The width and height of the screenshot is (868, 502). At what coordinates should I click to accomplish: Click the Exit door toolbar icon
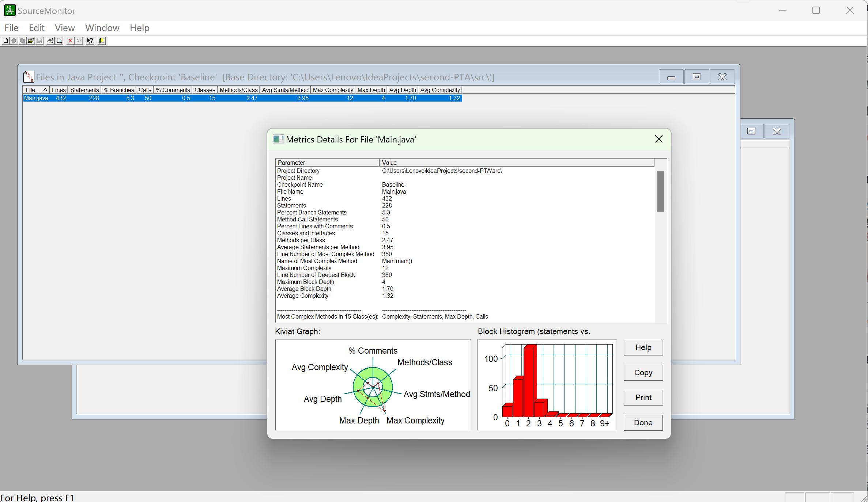(x=102, y=41)
